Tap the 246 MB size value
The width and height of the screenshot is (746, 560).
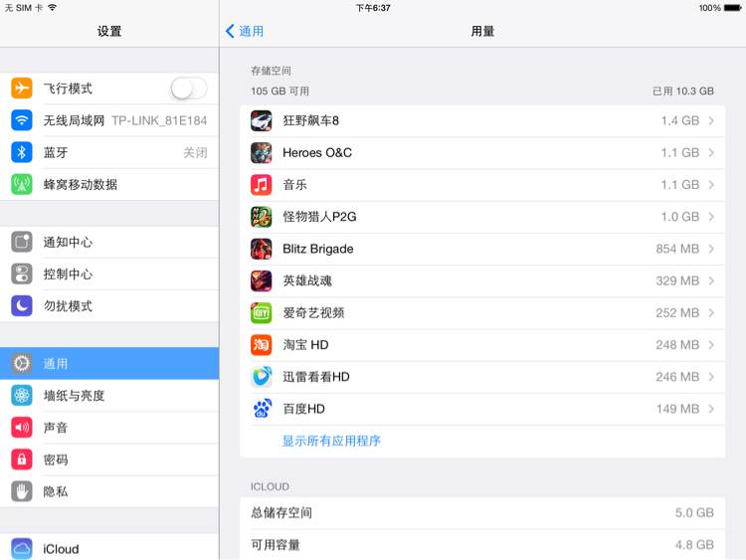[677, 377]
